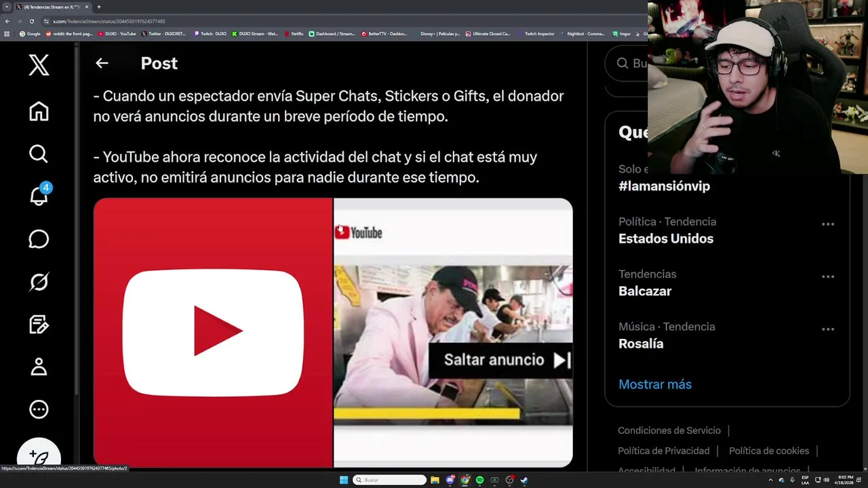The image size is (868, 488).
Task: Open the Netflix bookmark
Action: pyautogui.click(x=294, y=33)
